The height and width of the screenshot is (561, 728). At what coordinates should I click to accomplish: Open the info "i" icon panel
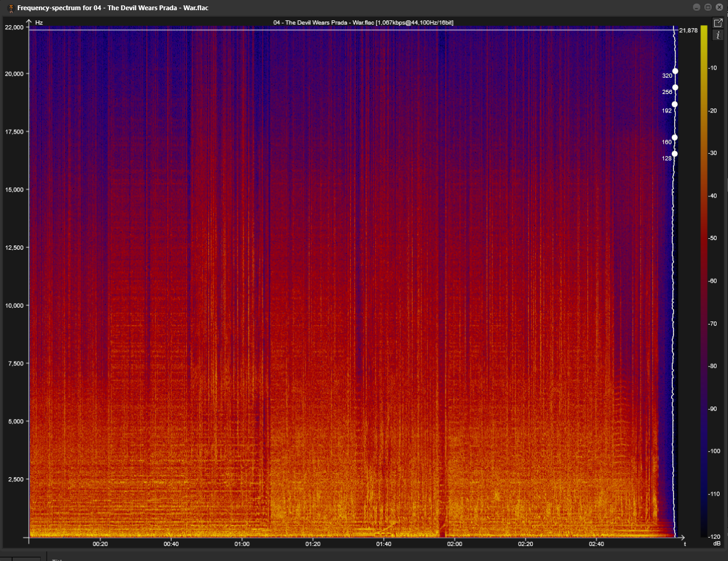point(718,35)
